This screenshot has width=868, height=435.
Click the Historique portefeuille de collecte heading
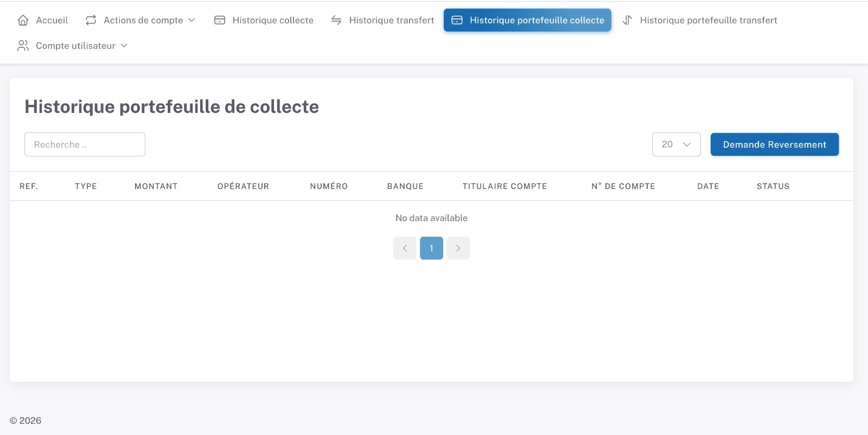pyautogui.click(x=171, y=106)
